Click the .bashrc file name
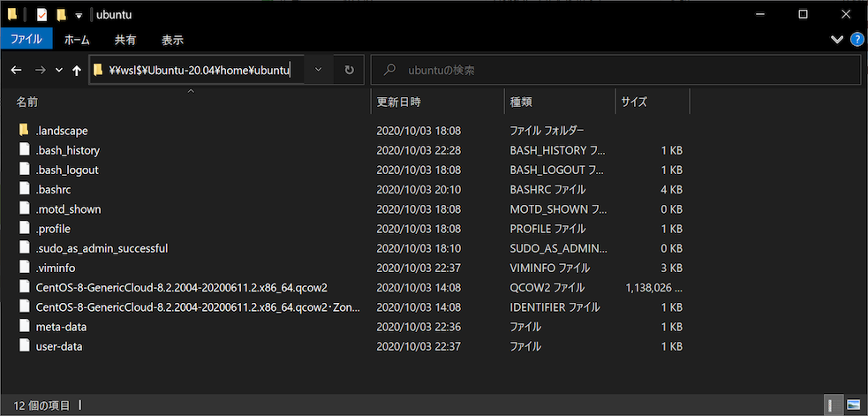Image resolution: width=868 pixels, height=416 pixels. click(x=53, y=189)
